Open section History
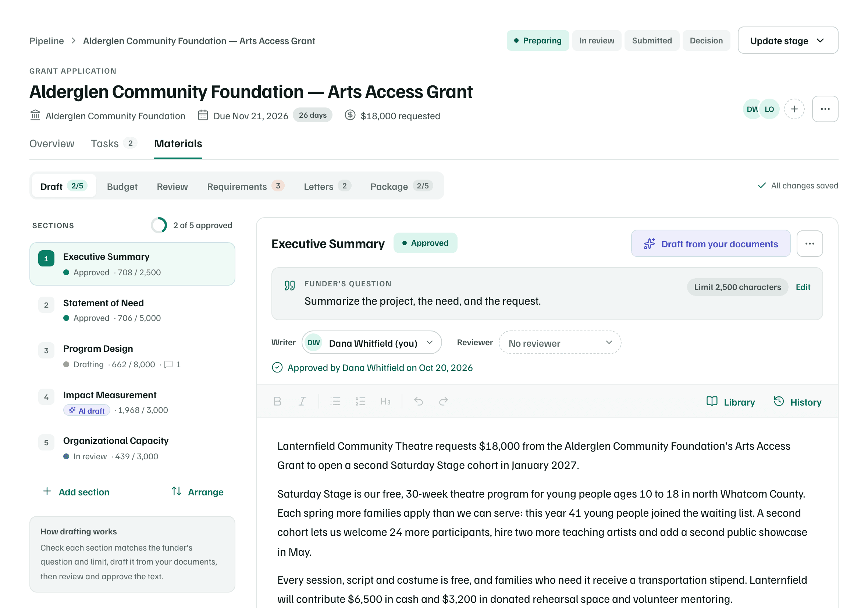This screenshot has width=868, height=608. [x=798, y=402]
